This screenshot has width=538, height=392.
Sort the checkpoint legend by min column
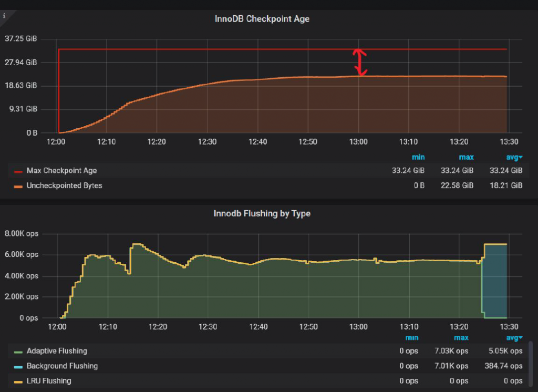coord(418,157)
